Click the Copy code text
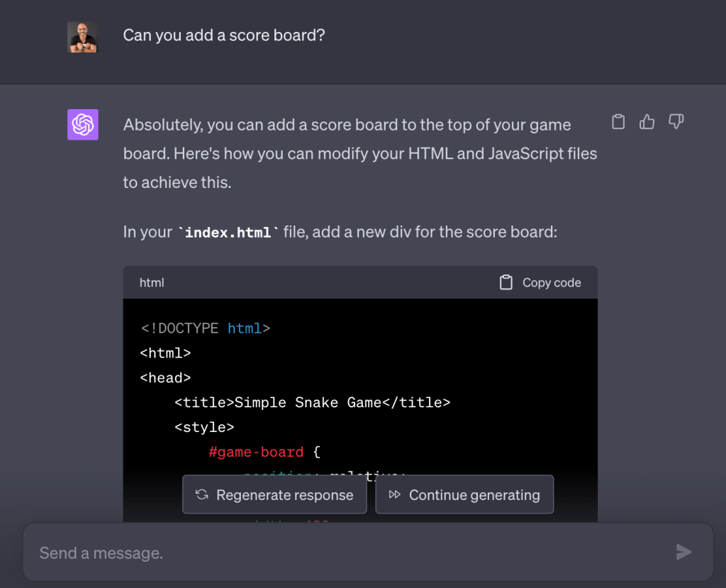Viewport: 726px width, 588px height. tap(551, 282)
